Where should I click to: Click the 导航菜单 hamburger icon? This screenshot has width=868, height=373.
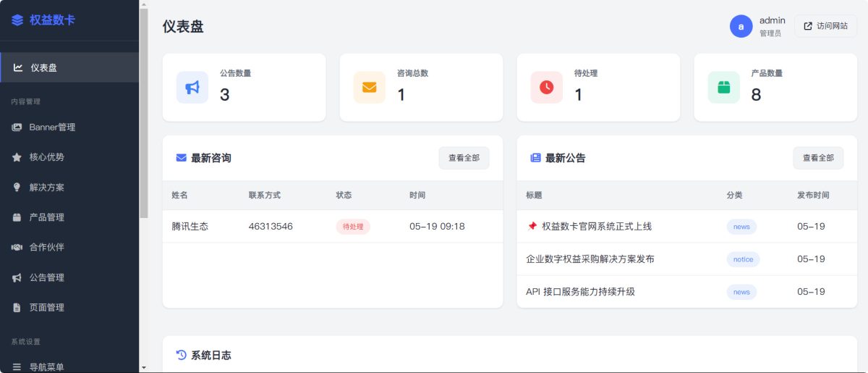coord(17,367)
